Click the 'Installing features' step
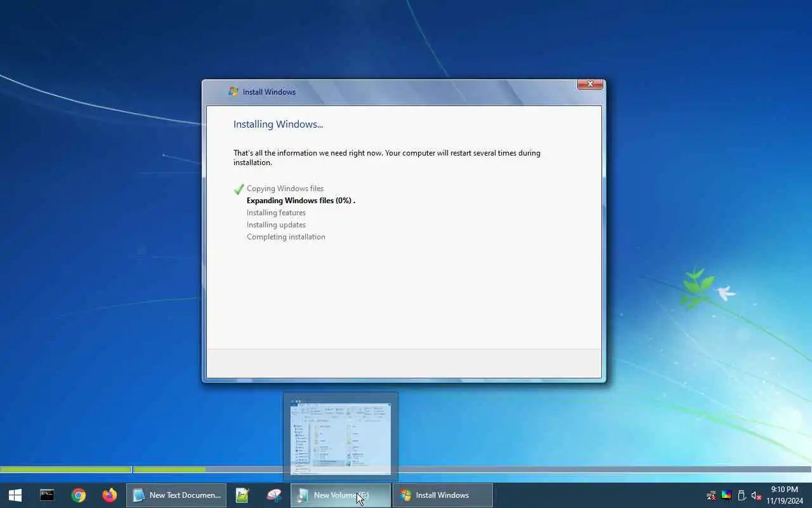The height and width of the screenshot is (508, 812). [x=276, y=213]
